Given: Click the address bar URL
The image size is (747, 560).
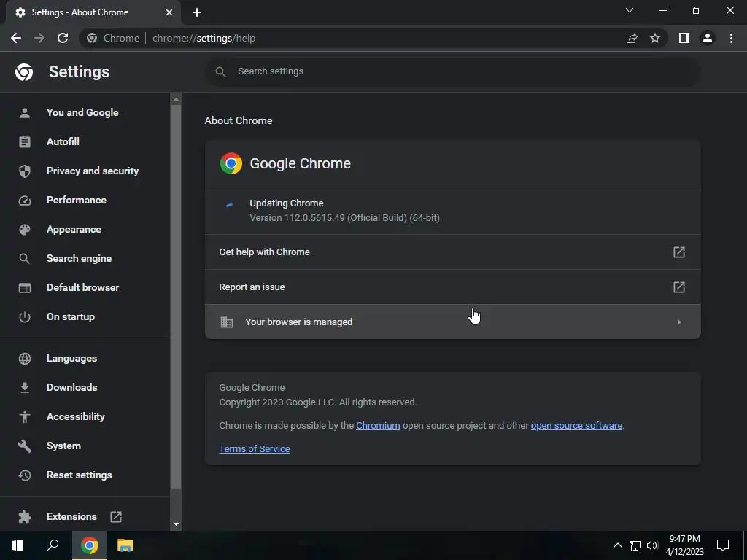Looking at the screenshot, I should 204,38.
